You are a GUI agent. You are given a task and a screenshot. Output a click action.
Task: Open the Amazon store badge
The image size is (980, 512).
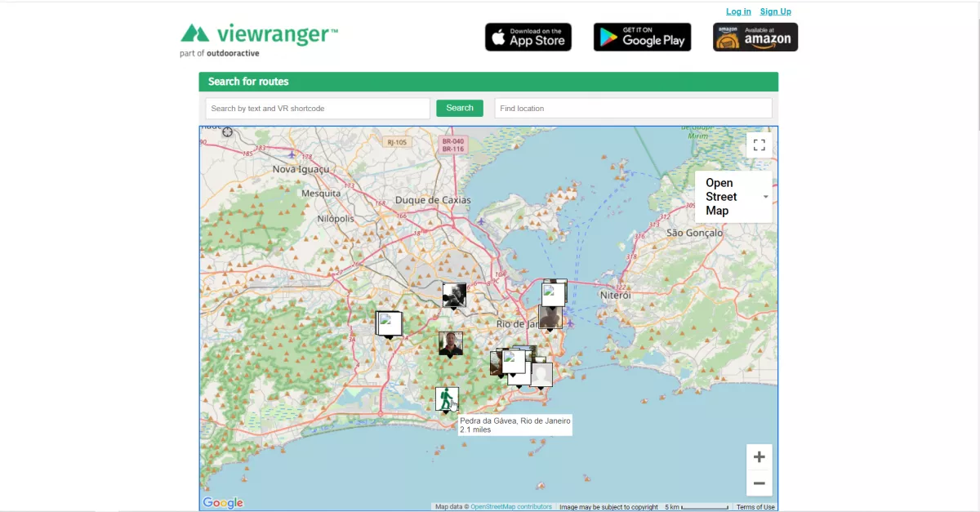pos(755,37)
